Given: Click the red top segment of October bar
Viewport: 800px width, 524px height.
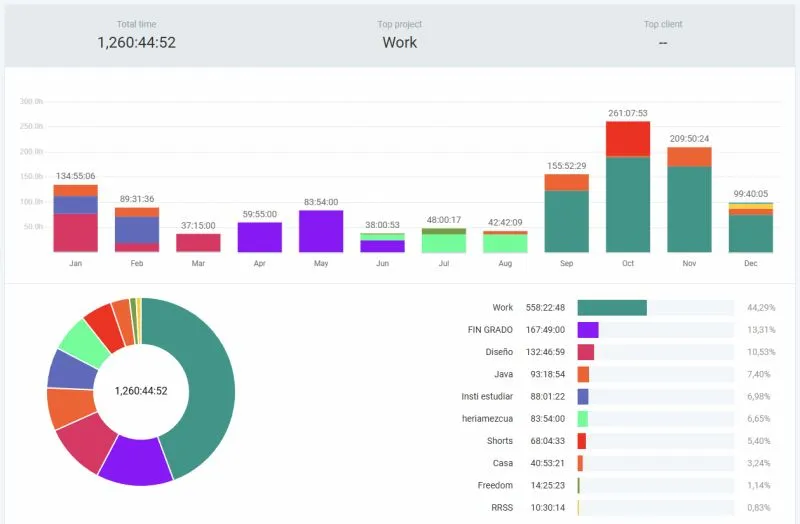Looking at the screenshot, I should pyautogui.click(x=628, y=139).
